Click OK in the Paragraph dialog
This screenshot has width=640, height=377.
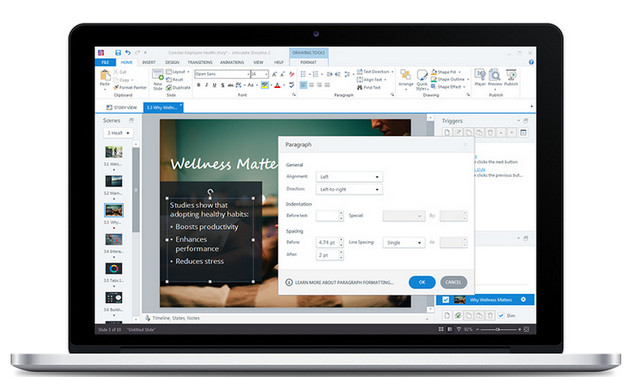tap(422, 282)
